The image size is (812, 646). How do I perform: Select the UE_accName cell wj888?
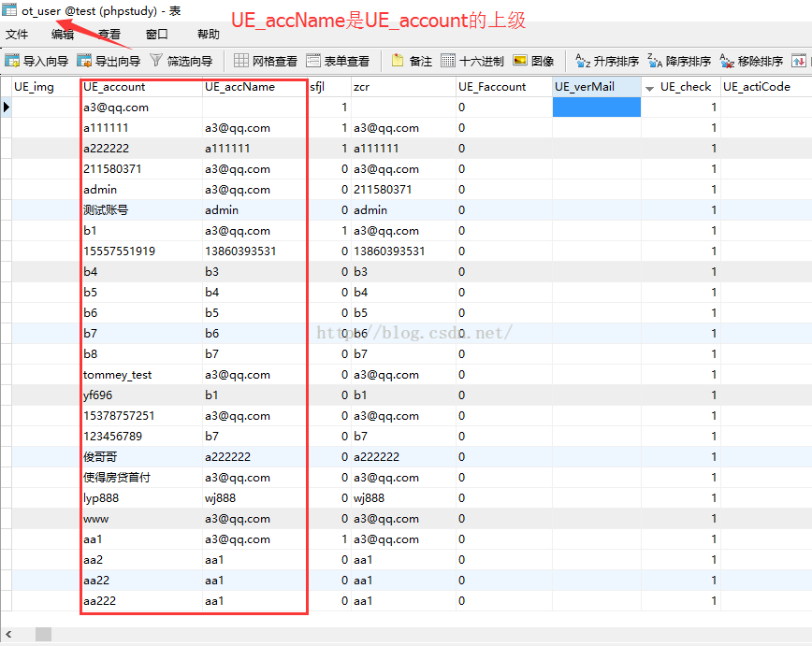[254, 498]
